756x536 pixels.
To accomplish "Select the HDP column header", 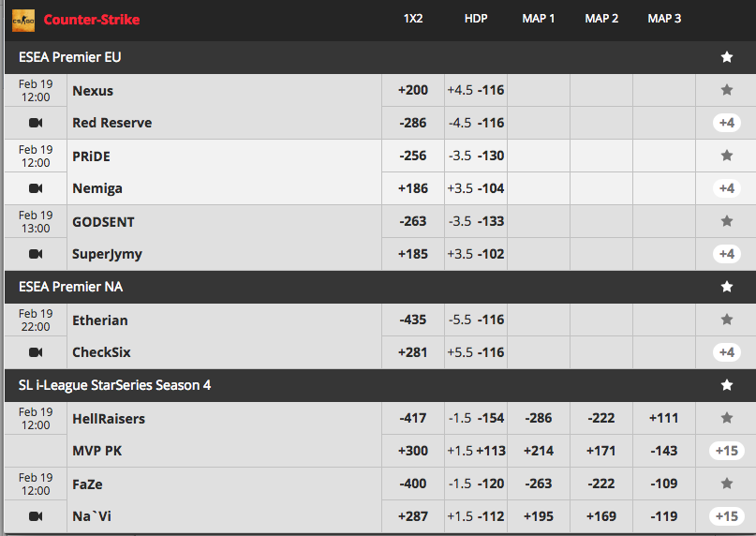I will click(x=476, y=19).
